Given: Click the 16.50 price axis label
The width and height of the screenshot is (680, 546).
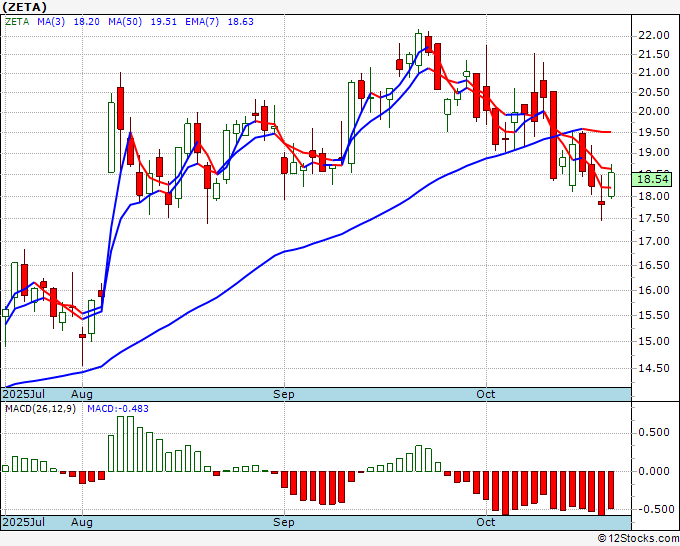Looking at the screenshot, I should 654,265.
